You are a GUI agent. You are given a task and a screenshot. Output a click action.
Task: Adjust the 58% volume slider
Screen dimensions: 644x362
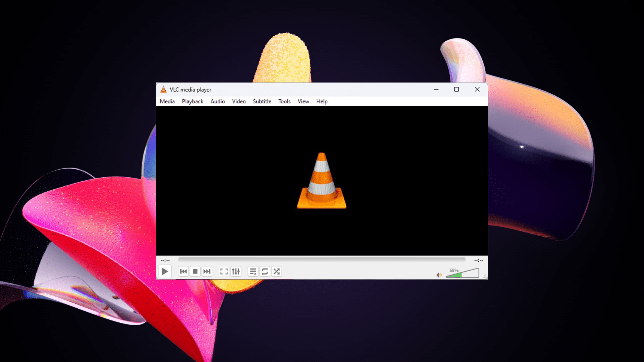point(463,273)
